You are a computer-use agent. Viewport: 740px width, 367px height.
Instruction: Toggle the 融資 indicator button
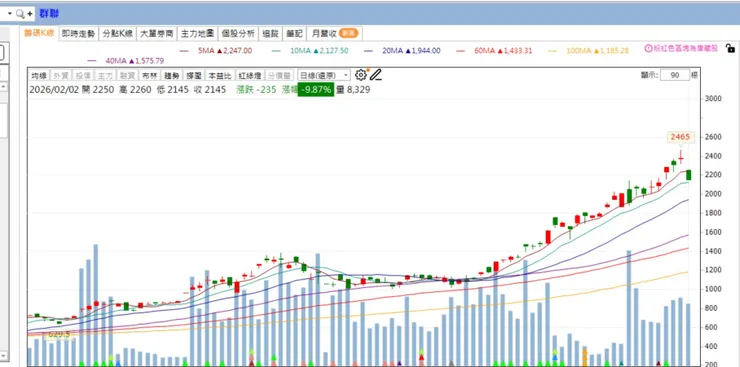127,75
